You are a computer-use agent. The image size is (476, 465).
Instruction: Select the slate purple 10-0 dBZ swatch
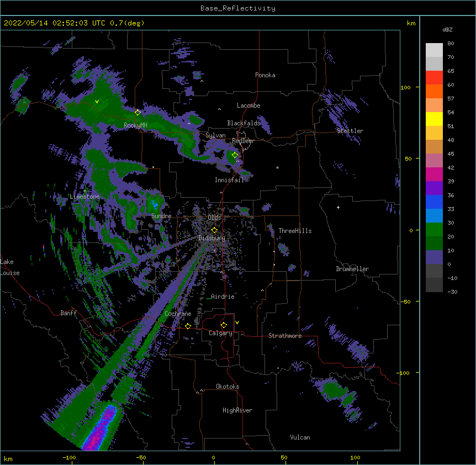(x=434, y=257)
